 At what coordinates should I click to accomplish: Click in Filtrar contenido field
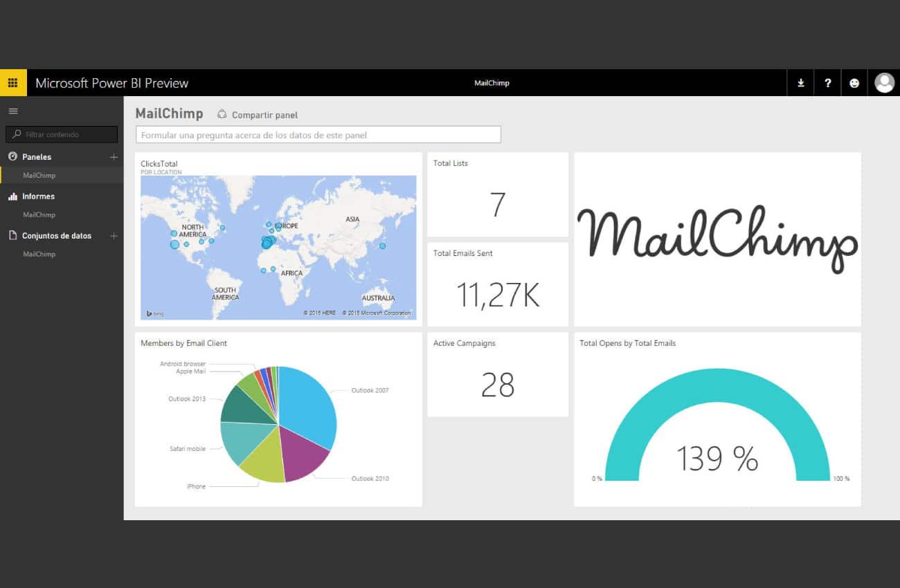pyautogui.click(x=62, y=134)
